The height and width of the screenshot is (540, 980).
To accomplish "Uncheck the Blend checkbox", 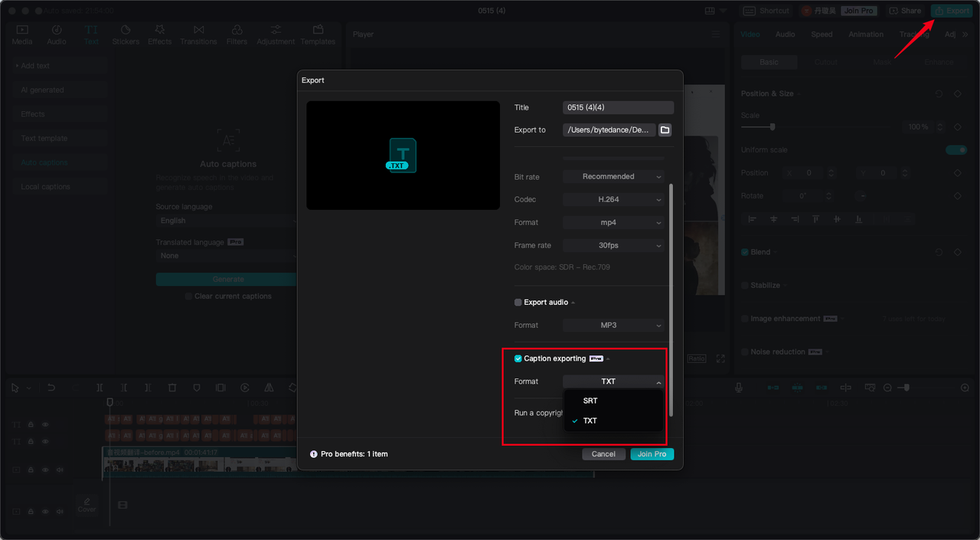I will [x=745, y=252].
